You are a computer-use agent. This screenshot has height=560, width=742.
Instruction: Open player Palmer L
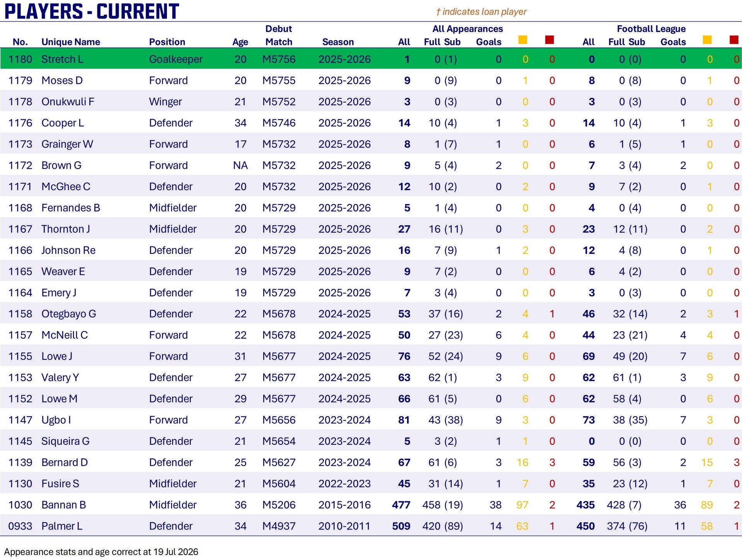(x=62, y=526)
